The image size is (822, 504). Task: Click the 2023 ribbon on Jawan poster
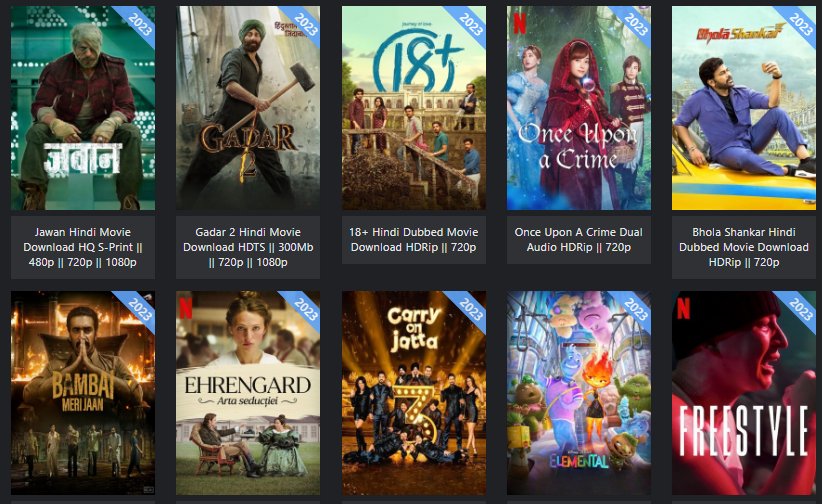139,23
